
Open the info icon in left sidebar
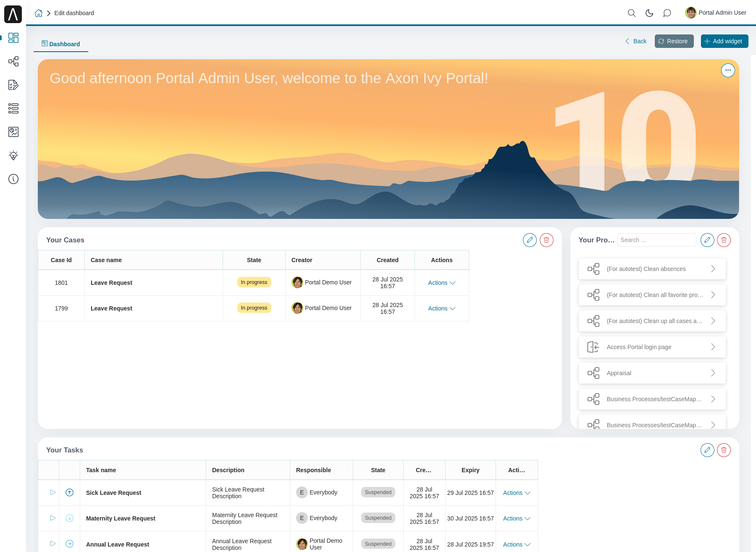[13, 179]
